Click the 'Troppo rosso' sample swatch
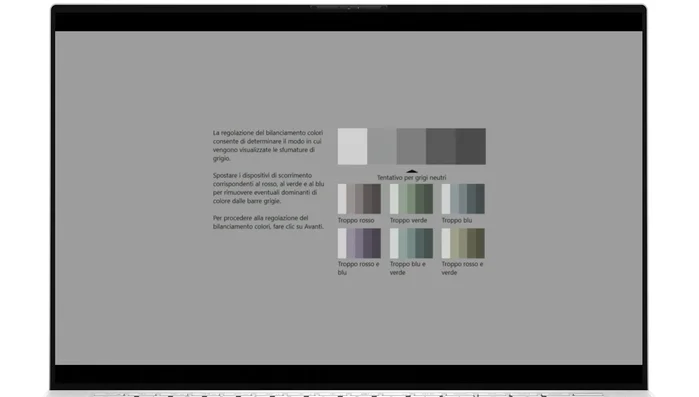 (359, 199)
